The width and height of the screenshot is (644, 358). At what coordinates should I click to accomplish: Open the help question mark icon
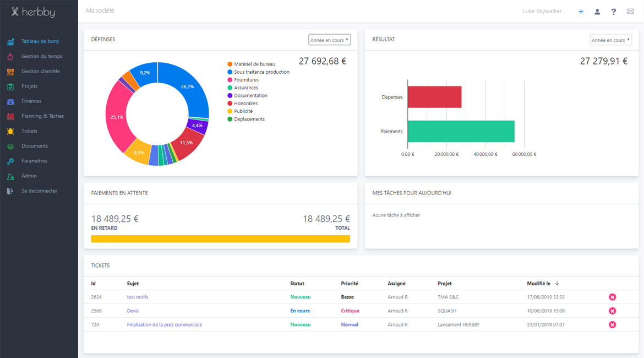[x=614, y=12]
